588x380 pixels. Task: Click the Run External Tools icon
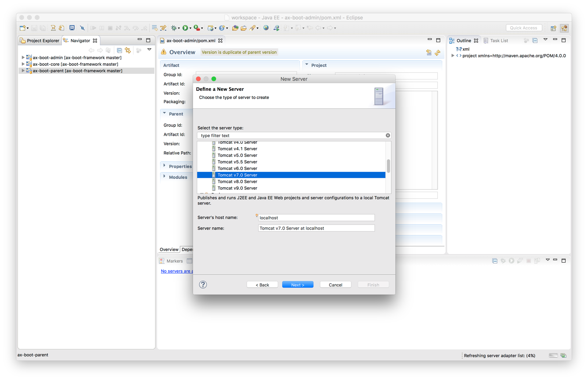point(197,28)
